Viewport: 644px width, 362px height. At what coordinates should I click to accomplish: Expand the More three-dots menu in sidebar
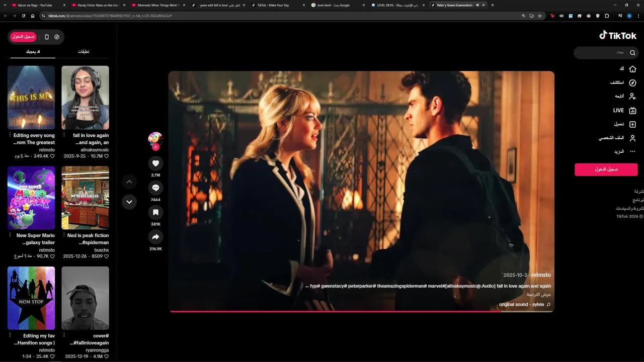point(632,151)
